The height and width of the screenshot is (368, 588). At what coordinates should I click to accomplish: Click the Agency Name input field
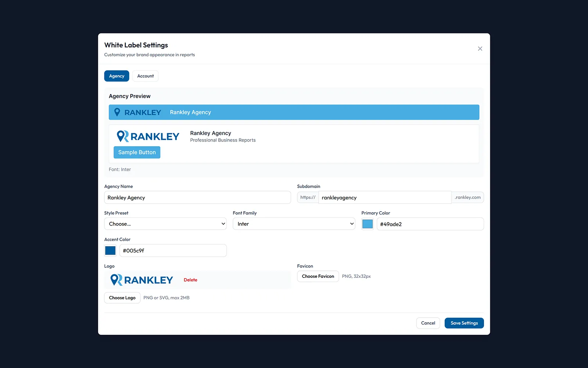[197, 197]
